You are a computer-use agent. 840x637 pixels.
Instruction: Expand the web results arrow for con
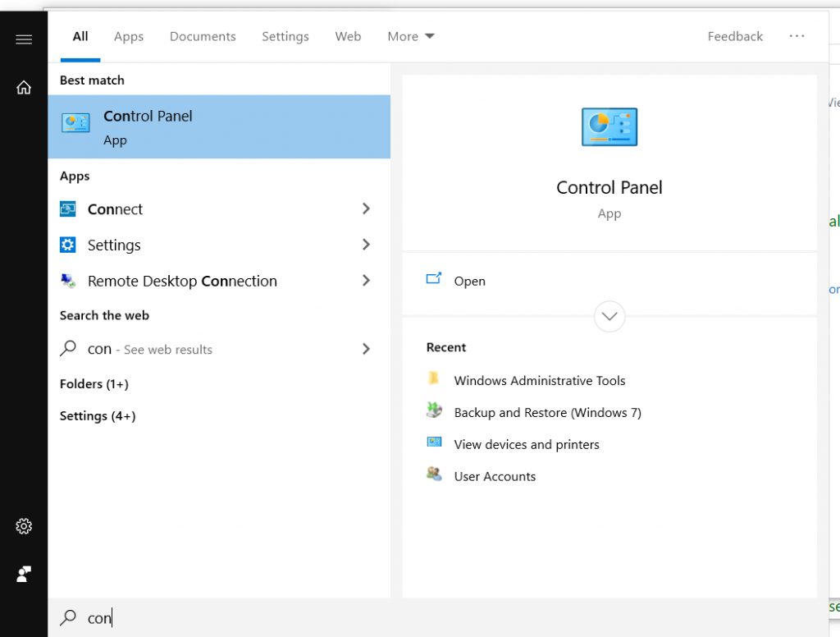[367, 349]
